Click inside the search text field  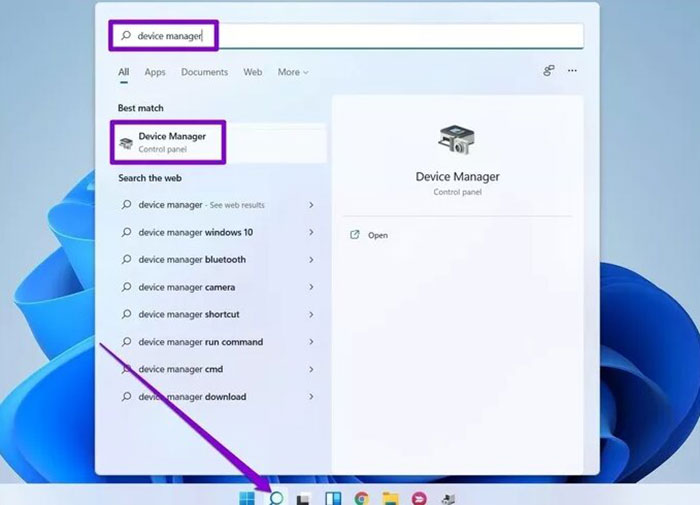pos(346,36)
